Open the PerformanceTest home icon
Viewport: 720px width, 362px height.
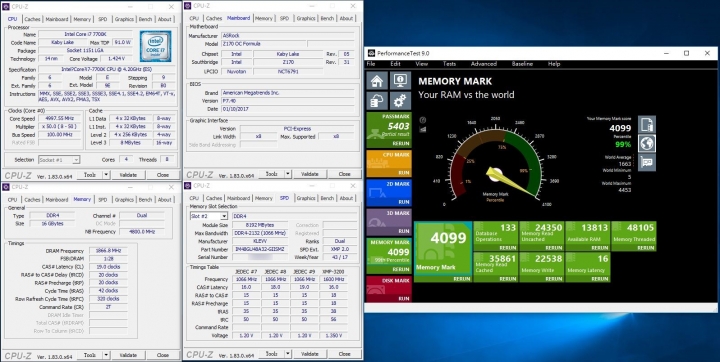377,81
